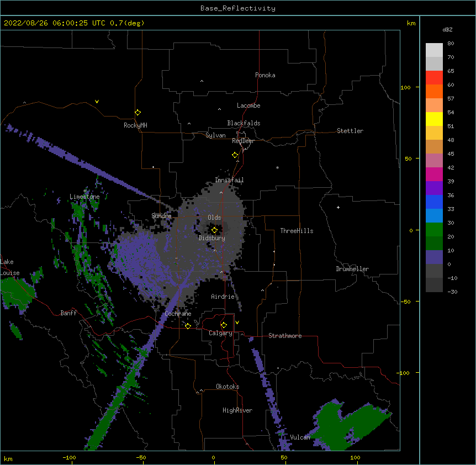Click the Vulcan town label

[300, 437]
